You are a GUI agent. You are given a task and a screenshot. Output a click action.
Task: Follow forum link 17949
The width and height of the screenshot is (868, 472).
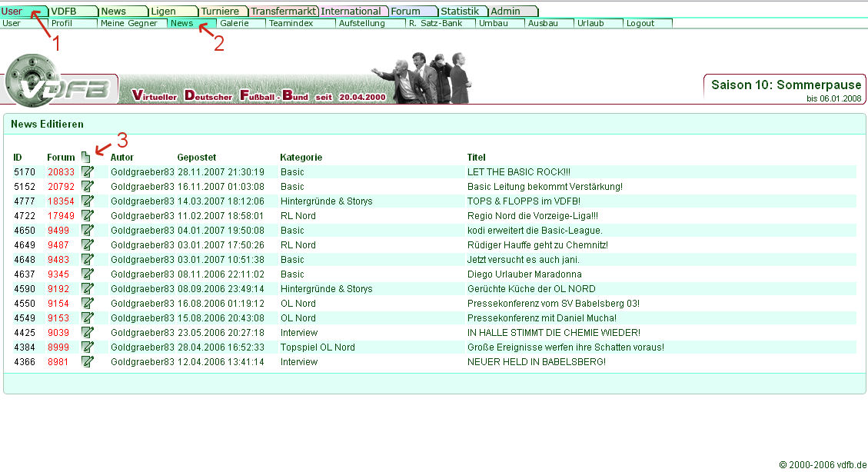pos(61,216)
